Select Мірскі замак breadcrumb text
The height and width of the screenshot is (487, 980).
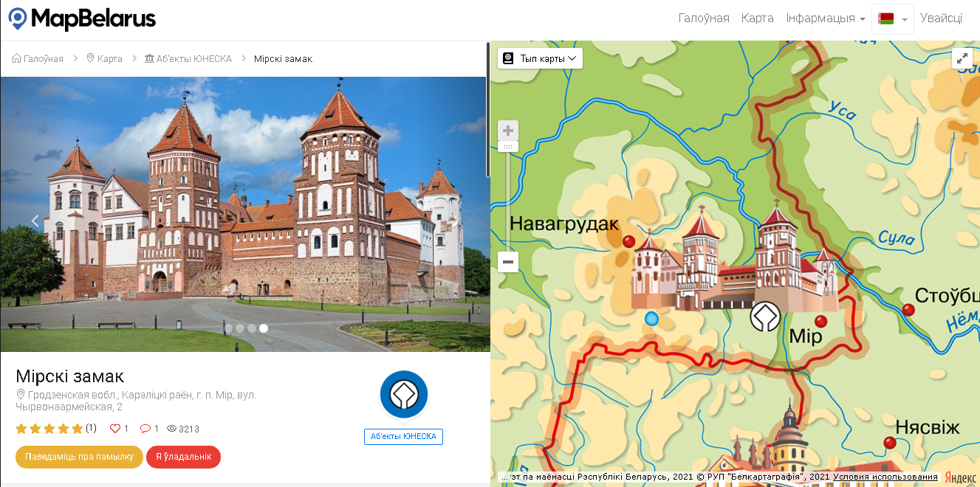click(x=283, y=58)
